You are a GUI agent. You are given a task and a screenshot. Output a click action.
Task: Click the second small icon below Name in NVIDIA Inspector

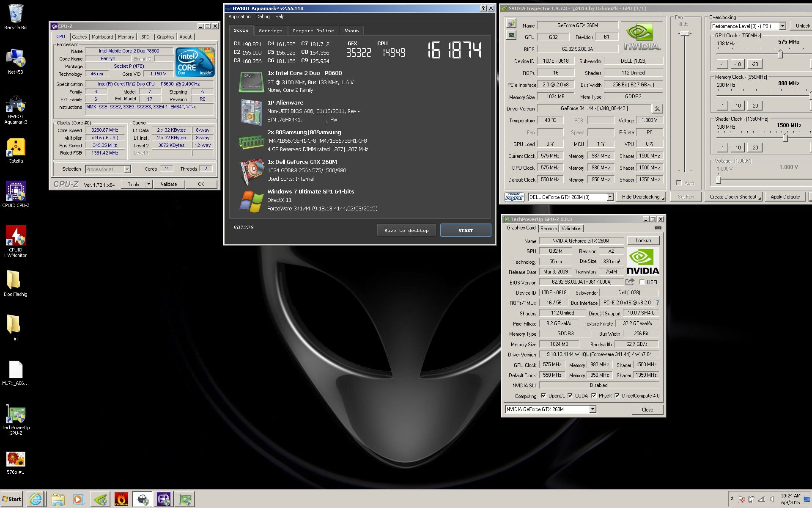tap(512, 35)
